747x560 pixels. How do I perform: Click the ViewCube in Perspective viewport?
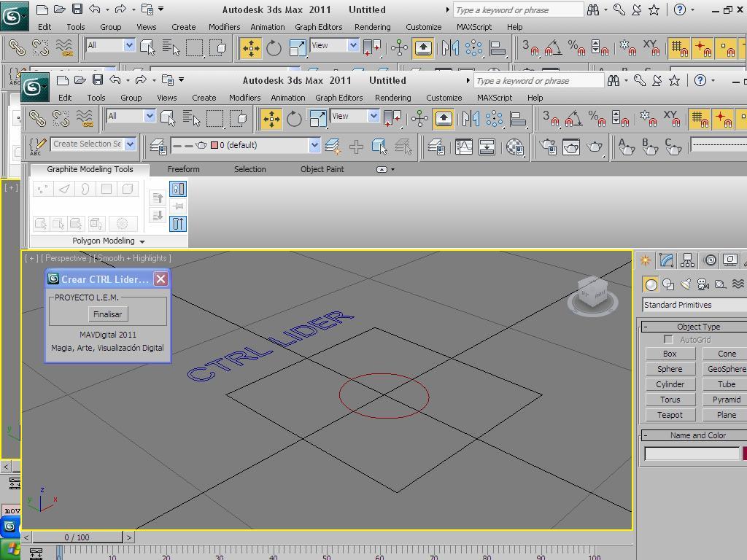[592, 296]
